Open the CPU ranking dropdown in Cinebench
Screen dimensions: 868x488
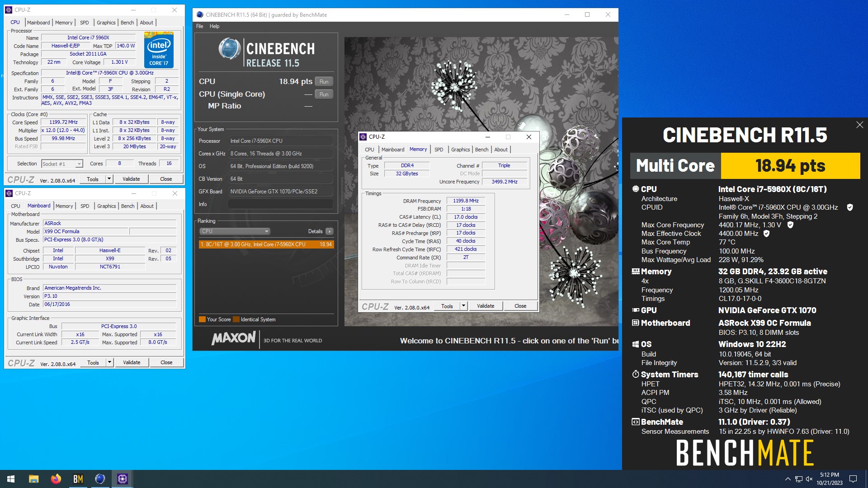coord(235,231)
